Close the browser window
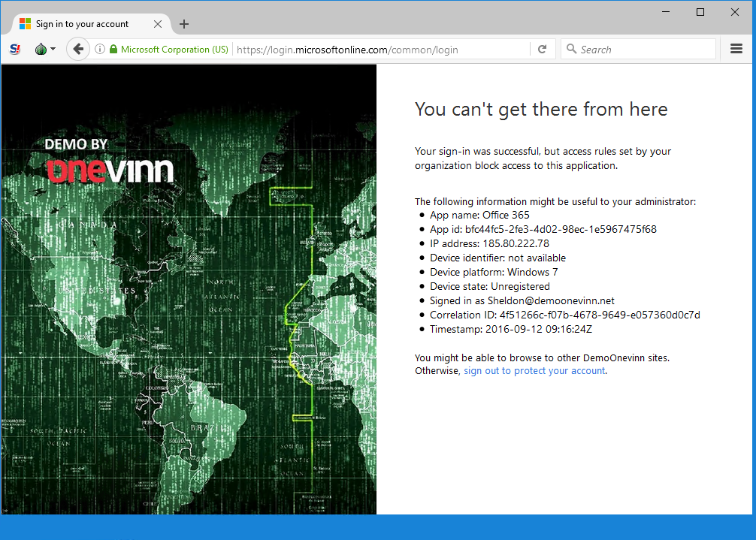Image resolution: width=756 pixels, height=540 pixels. tap(735, 12)
